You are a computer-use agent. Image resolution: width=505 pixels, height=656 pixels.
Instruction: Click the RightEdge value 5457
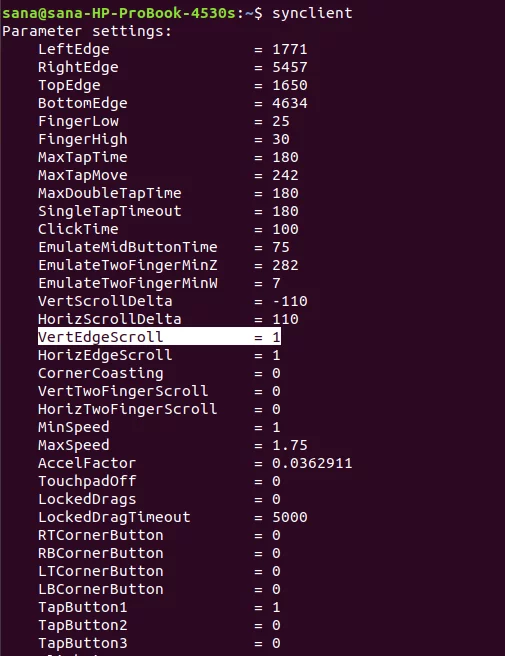[x=290, y=67]
